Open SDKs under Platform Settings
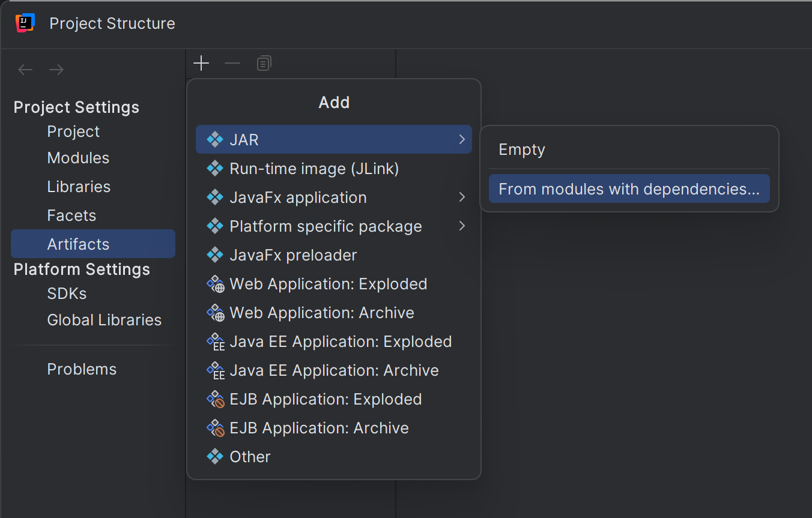Screen dimensions: 812x518 [67, 294]
